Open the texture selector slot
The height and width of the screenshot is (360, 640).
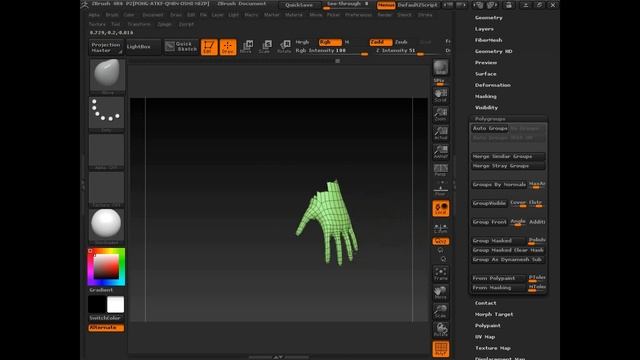pos(107,188)
